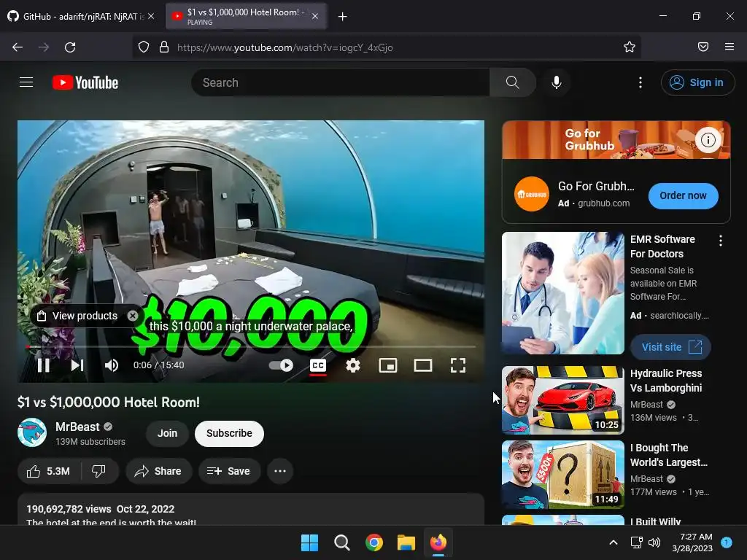Join MrBeast channel membership
Image resolution: width=747 pixels, height=560 pixels.
click(167, 433)
